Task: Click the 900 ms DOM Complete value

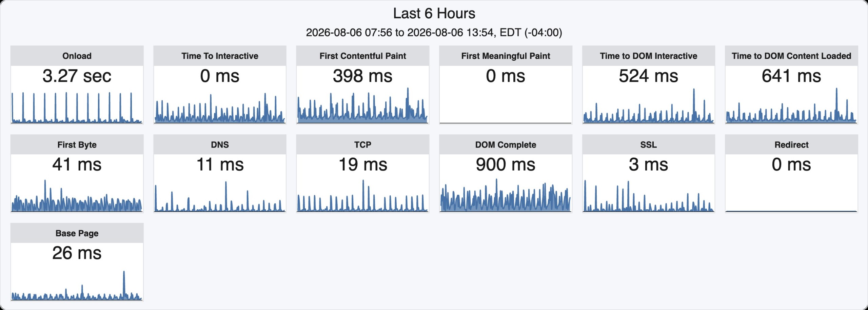Action: [x=506, y=164]
